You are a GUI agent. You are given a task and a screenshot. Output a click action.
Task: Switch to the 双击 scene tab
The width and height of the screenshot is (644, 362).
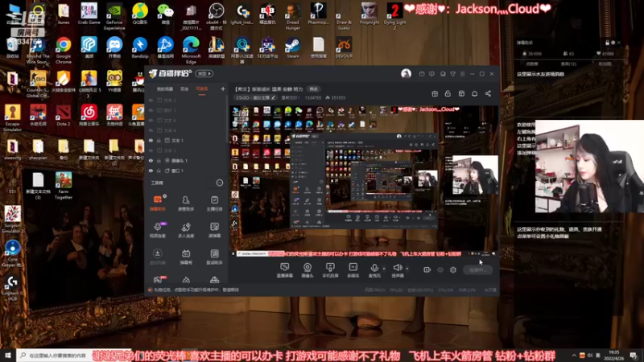pos(184,88)
